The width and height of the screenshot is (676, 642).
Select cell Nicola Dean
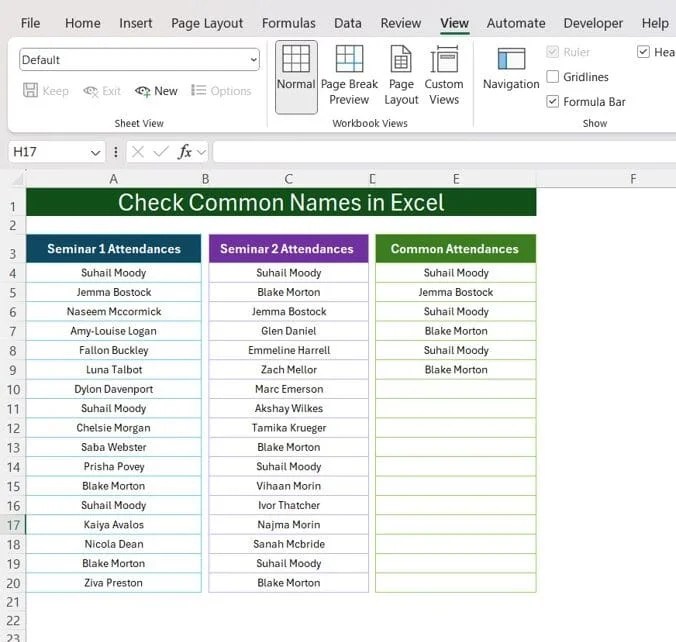click(x=113, y=544)
